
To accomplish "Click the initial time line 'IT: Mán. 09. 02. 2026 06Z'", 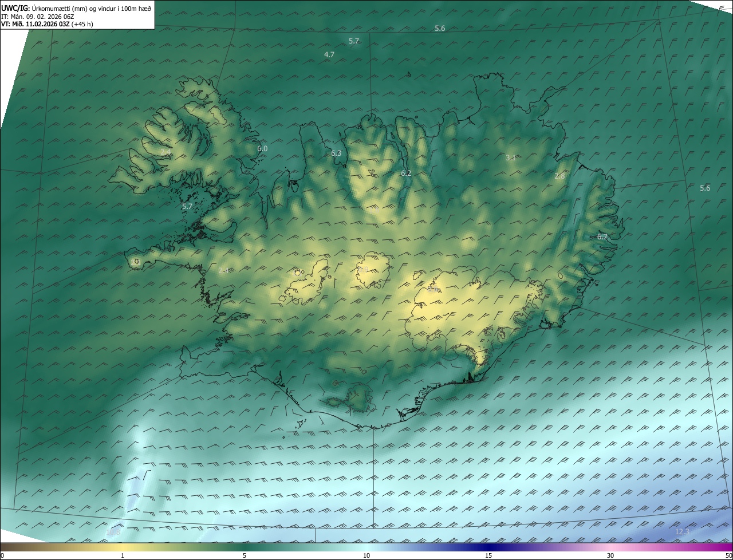I will [x=38, y=17].
